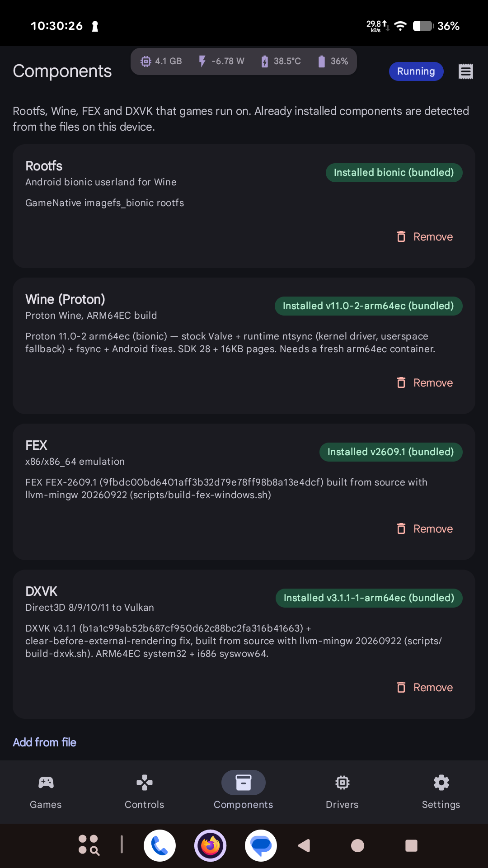Click the trash icon in the DXVK card
The image size is (488, 868).
(401, 687)
